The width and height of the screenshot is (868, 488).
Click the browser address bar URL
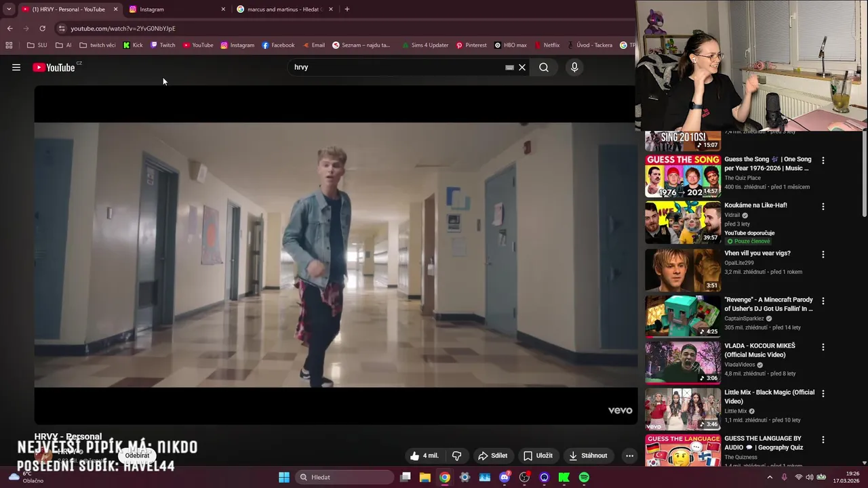(123, 28)
